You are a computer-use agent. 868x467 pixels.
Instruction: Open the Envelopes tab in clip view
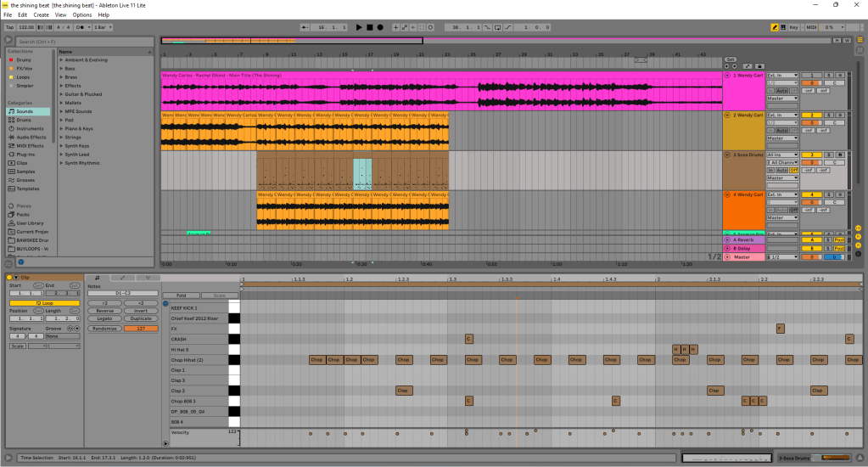tap(122, 278)
